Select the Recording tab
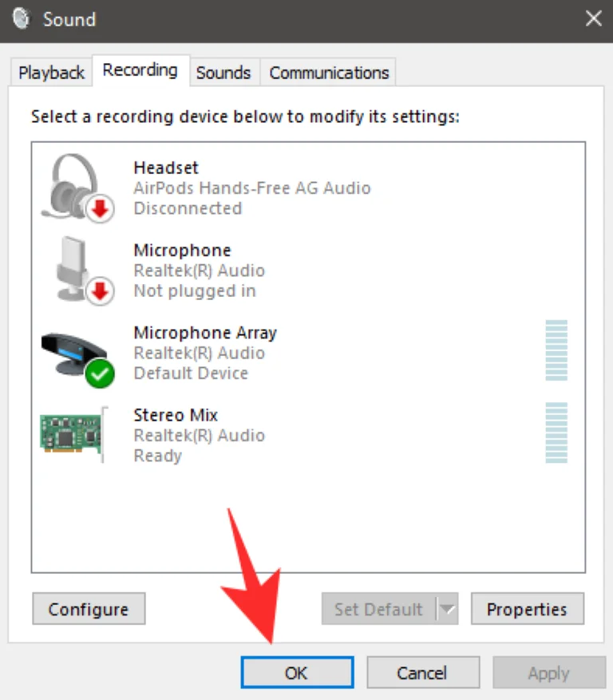Image resolution: width=613 pixels, height=700 pixels. pos(140,70)
